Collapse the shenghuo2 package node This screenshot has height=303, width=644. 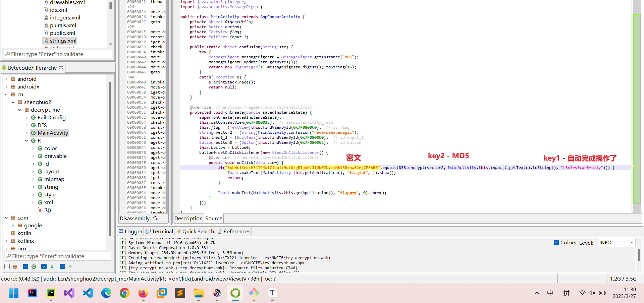coord(13,102)
